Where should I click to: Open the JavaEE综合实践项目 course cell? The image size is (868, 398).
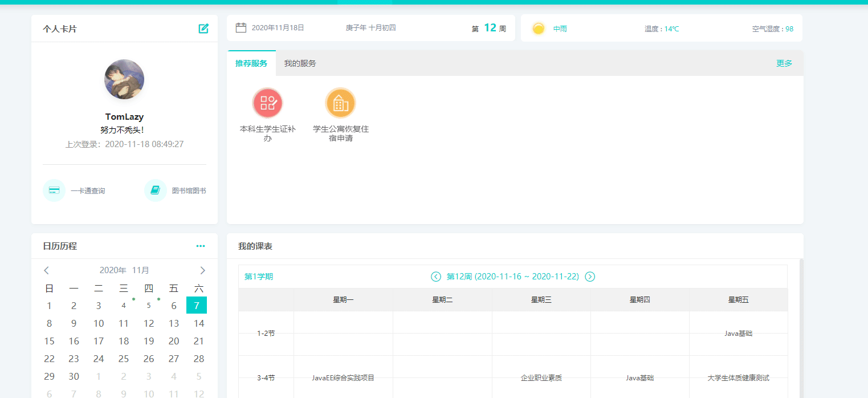[343, 377]
